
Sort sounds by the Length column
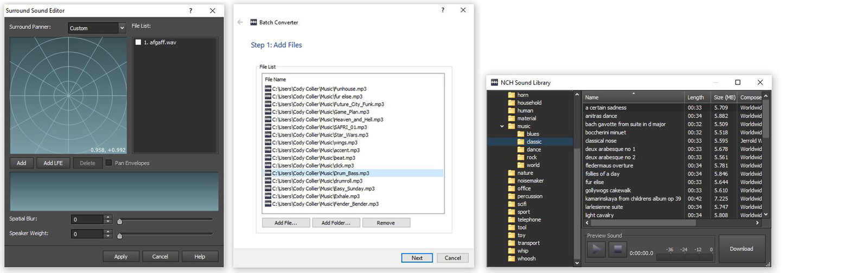coord(698,97)
